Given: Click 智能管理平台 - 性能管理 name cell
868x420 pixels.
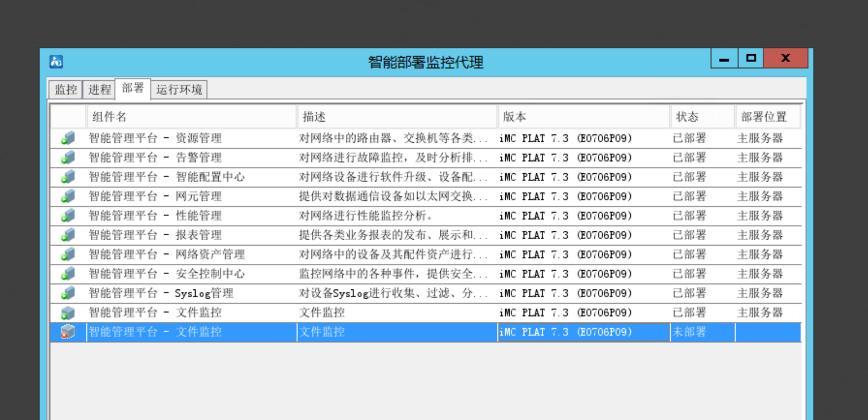Looking at the screenshot, I should [155, 216].
